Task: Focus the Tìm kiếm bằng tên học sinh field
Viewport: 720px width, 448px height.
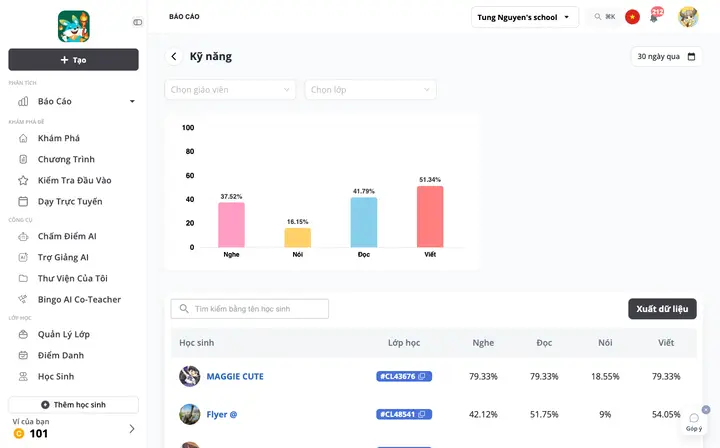Action: point(250,309)
